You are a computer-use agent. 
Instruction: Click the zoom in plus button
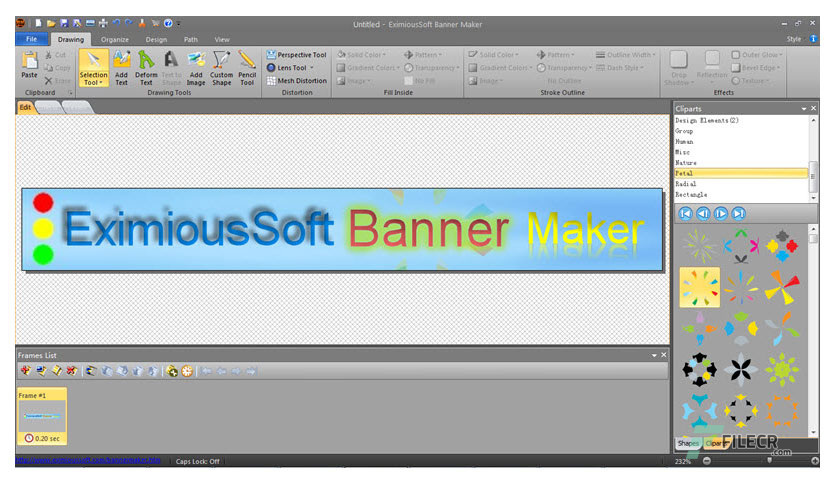click(815, 461)
